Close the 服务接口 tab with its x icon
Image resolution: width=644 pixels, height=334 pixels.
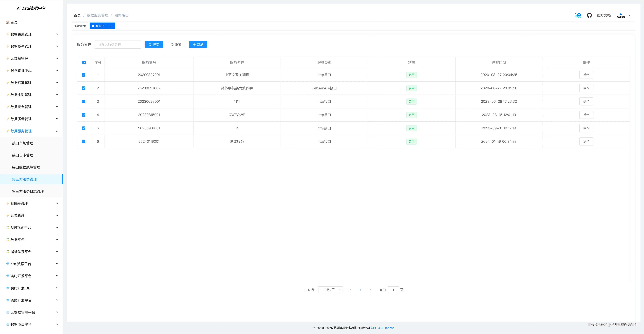(x=110, y=26)
